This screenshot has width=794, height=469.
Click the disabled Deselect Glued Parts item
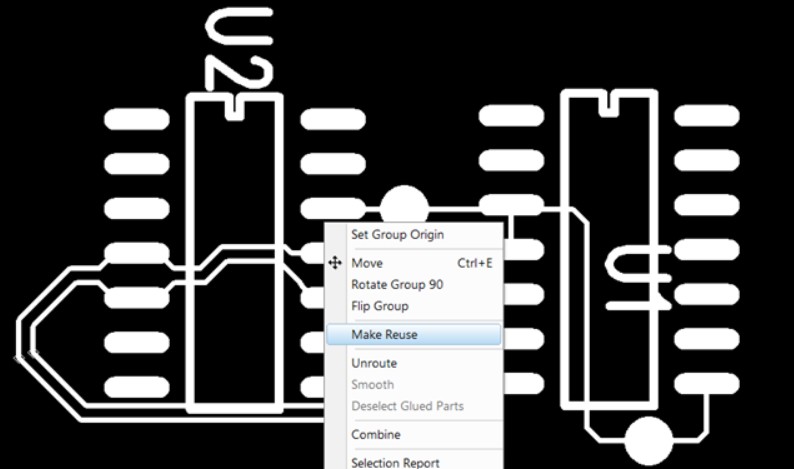tap(407, 406)
